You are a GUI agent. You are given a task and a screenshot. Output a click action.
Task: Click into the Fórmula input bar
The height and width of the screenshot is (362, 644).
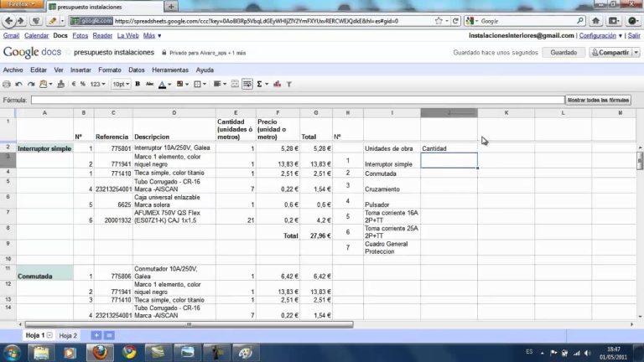tap(298, 101)
